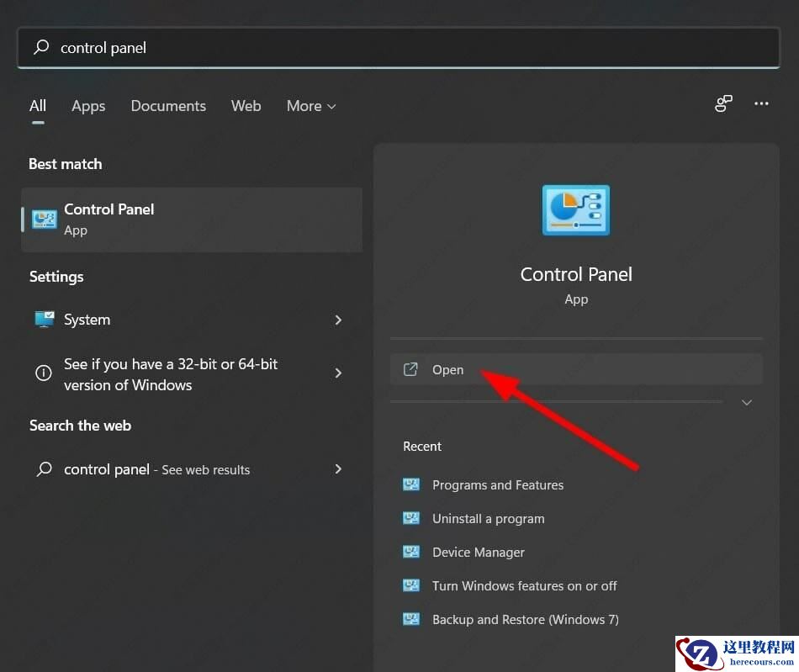799x672 pixels.
Task: Click the large Control Panel icon in preview pane
Action: tap(575, 209)
